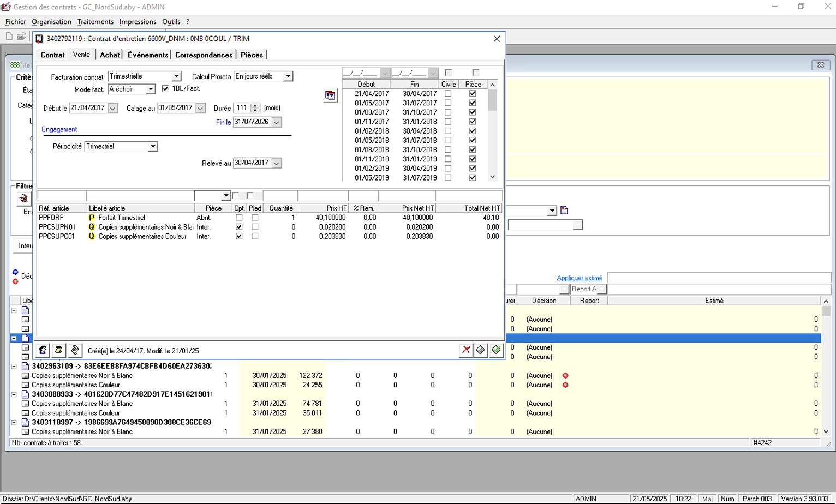This screenshot has width=836, height=504.
Task: Check Civile box for period starting 21/04/2017
Action: coord(448,94)
